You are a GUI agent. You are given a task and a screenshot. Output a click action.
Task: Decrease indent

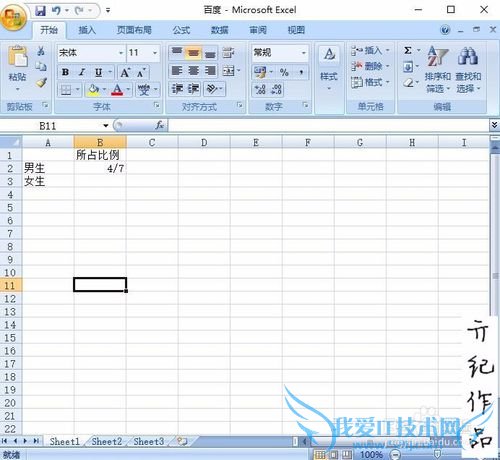point(177,89)
